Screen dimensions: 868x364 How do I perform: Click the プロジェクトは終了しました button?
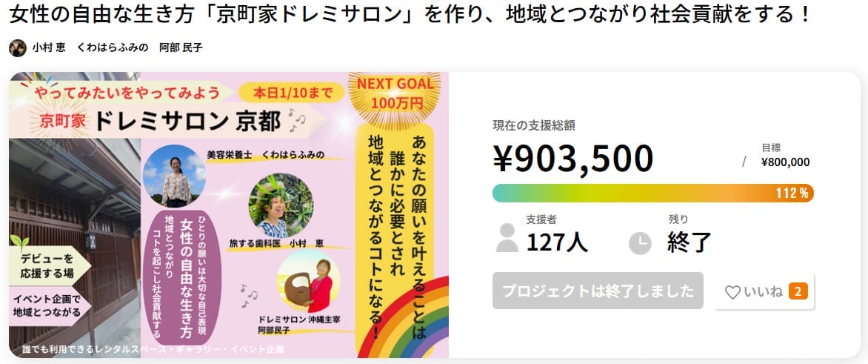pos(598,291)
